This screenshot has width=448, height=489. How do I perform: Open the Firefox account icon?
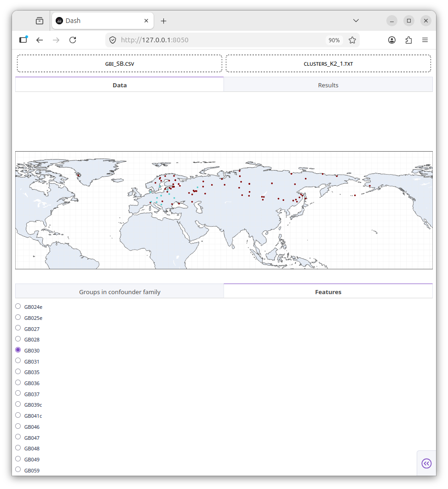(392, 40)
